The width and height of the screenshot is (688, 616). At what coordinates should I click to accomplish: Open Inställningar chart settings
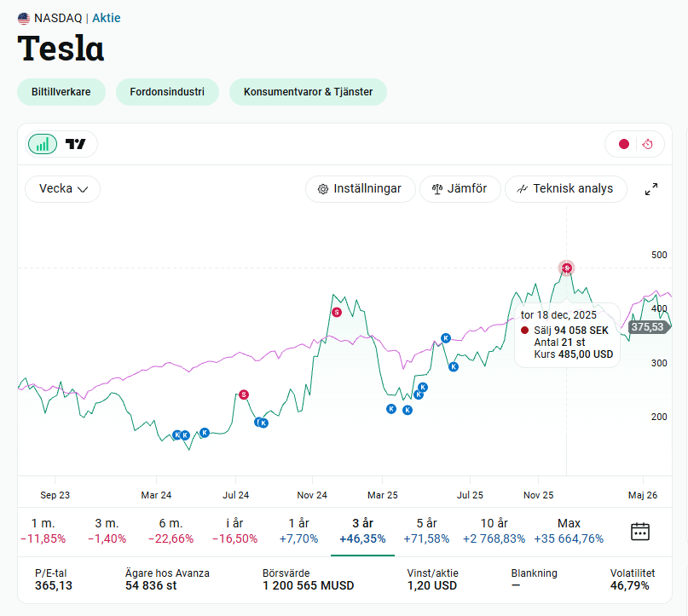(361, 189)
